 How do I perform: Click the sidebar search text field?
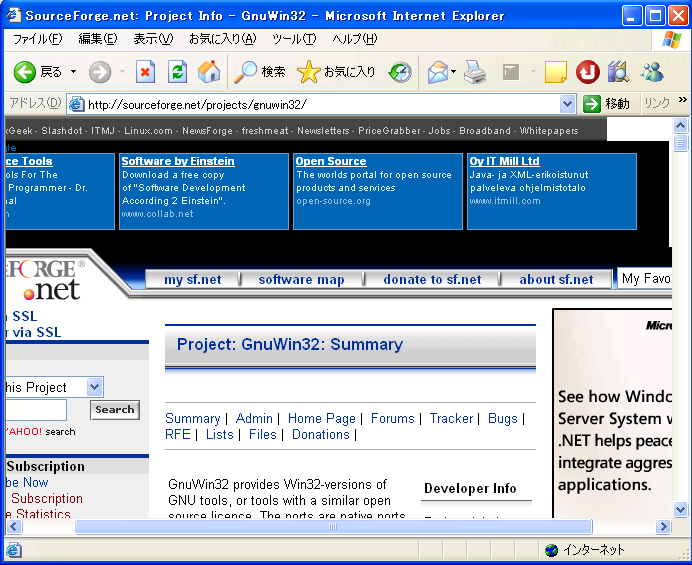[x=36, y=410]
